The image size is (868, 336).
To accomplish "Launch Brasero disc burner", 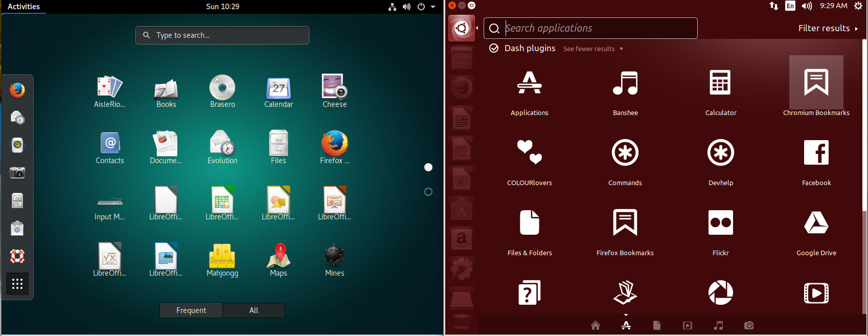I will click(222, 87).
